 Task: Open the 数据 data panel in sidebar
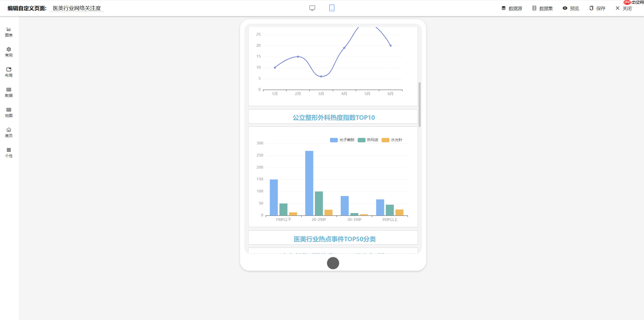point(9,92)
